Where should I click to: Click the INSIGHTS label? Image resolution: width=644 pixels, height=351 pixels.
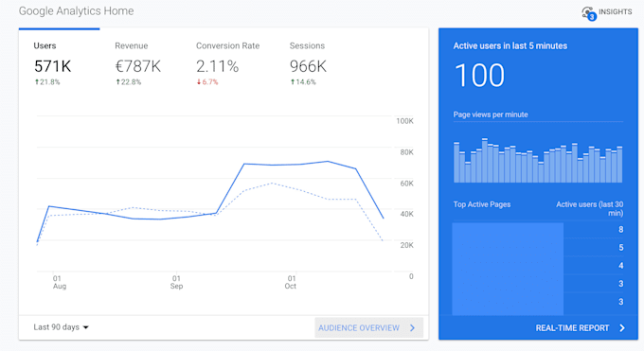[x=615, y=12]
